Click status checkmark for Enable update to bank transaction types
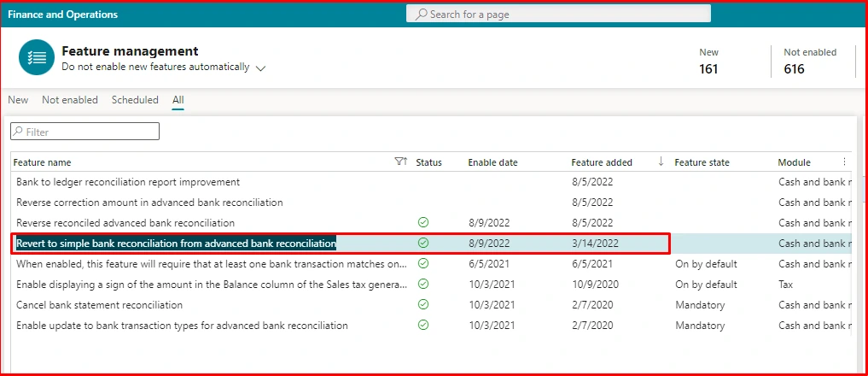Screen dimensions: 868x376 tap(423, 326)
